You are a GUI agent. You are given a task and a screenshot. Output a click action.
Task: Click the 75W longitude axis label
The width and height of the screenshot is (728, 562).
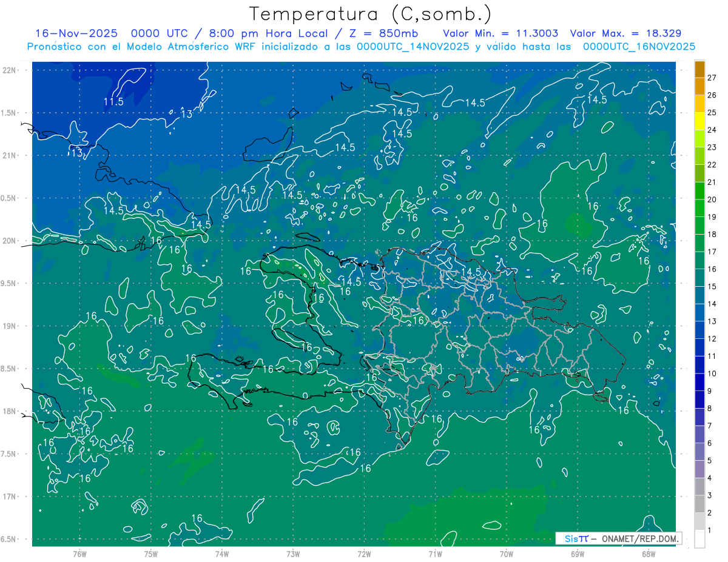(x=151, y=554)
